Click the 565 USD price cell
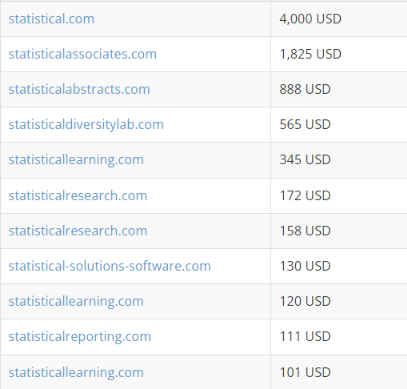Screen dimensions: 407x389 (339, 124)
